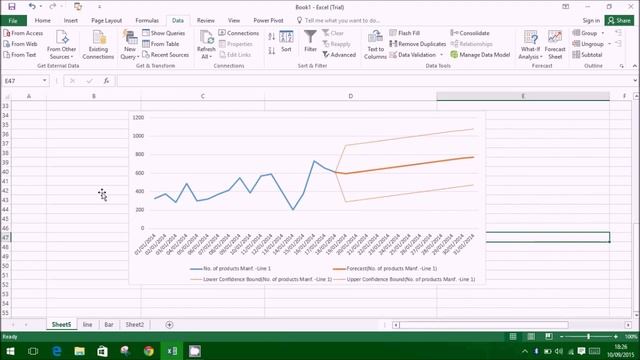Collapse the ribbon
Viewport: 640px width, 360px height.
pyautogui.click(x=635, y=66)
